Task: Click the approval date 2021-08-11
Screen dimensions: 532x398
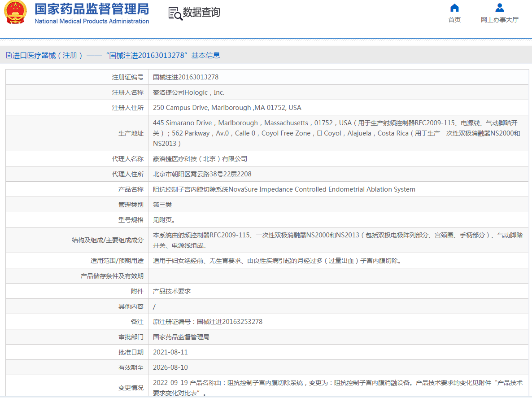Action: 170,352
